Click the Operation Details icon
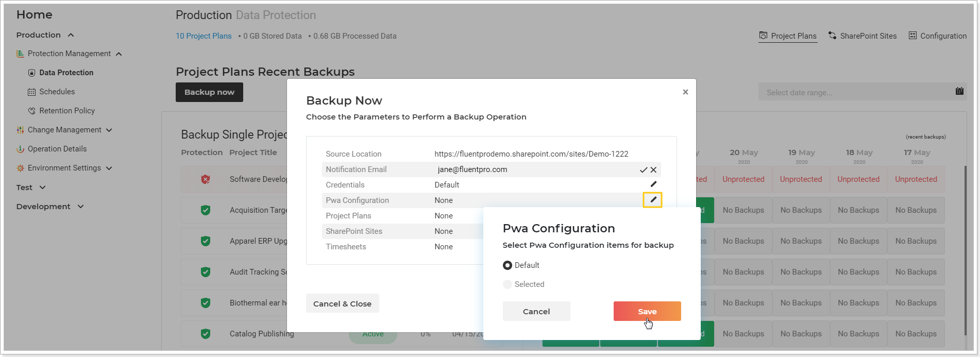This screenshot has width=980, height=357. point(20,149)
